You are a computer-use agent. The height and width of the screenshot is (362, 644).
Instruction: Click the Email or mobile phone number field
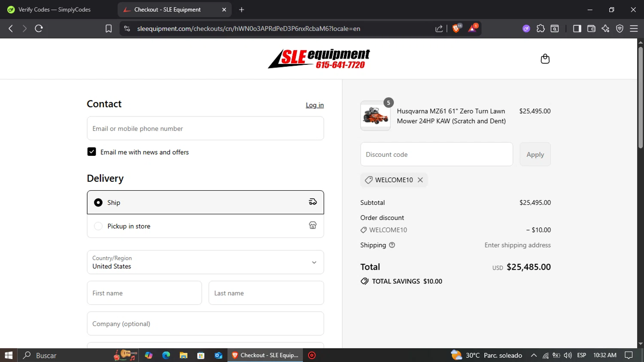pos(205,128)
